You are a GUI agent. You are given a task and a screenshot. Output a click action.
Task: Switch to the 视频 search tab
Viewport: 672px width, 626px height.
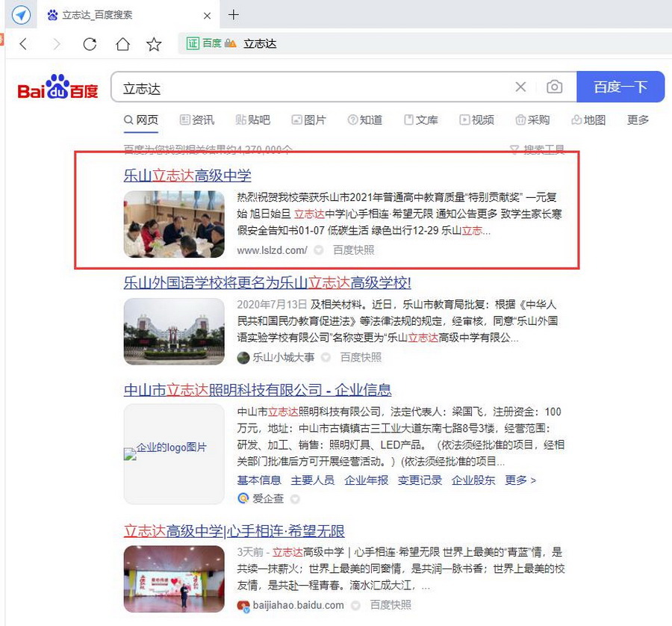476,120
